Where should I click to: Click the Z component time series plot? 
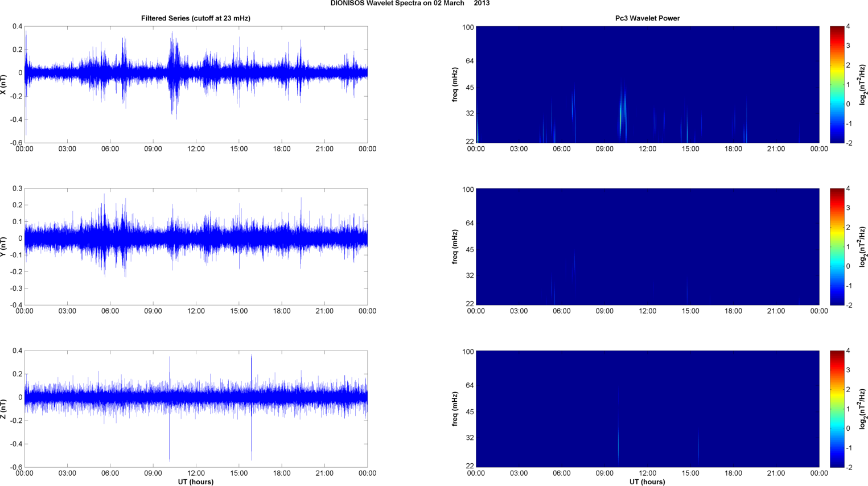click(196, 409)
